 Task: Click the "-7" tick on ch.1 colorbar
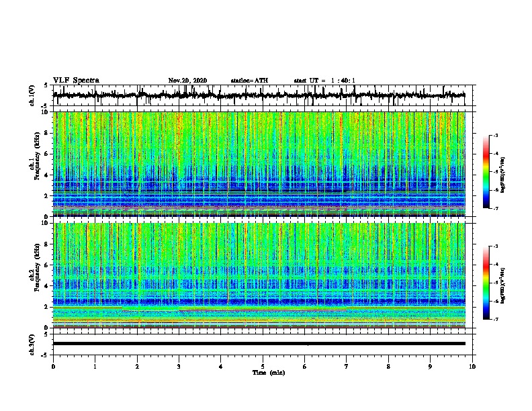[x=496, y=208]
